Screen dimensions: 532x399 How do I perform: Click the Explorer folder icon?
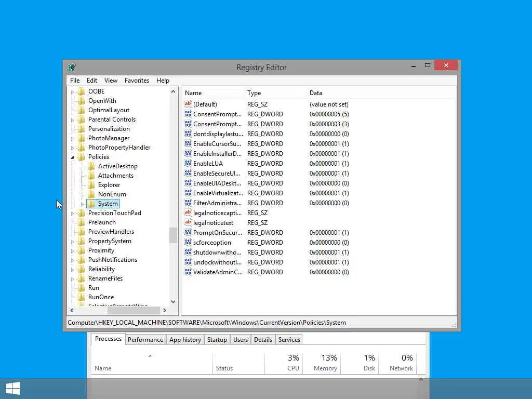[x=91, y=185]
